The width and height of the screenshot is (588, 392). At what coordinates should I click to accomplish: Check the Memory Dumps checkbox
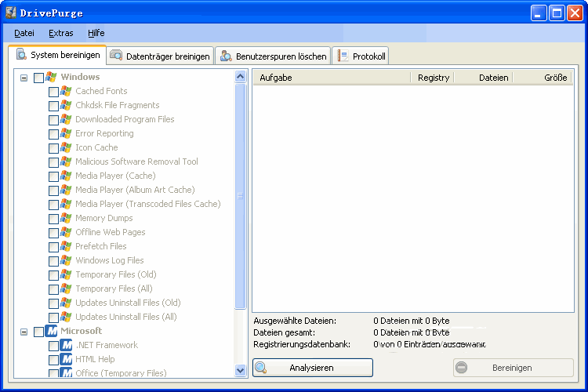tap(53, 219)
